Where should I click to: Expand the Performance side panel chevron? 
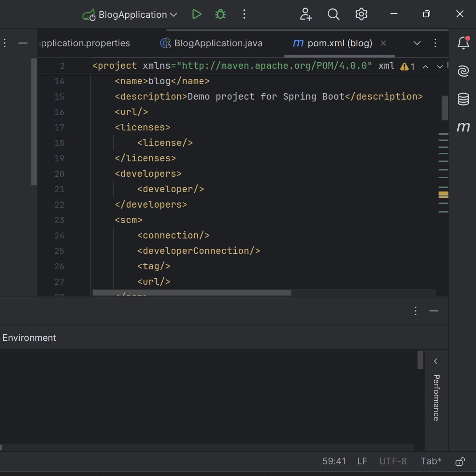pos(436,361)
